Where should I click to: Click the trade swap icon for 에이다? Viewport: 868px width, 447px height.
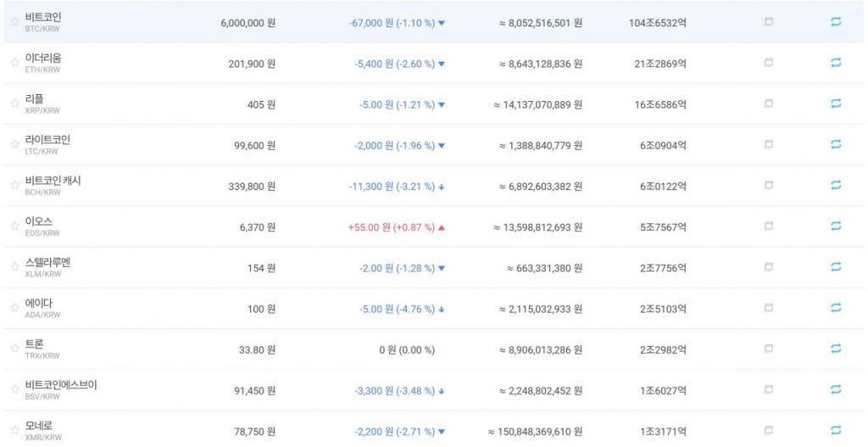(x=836, y=307)
